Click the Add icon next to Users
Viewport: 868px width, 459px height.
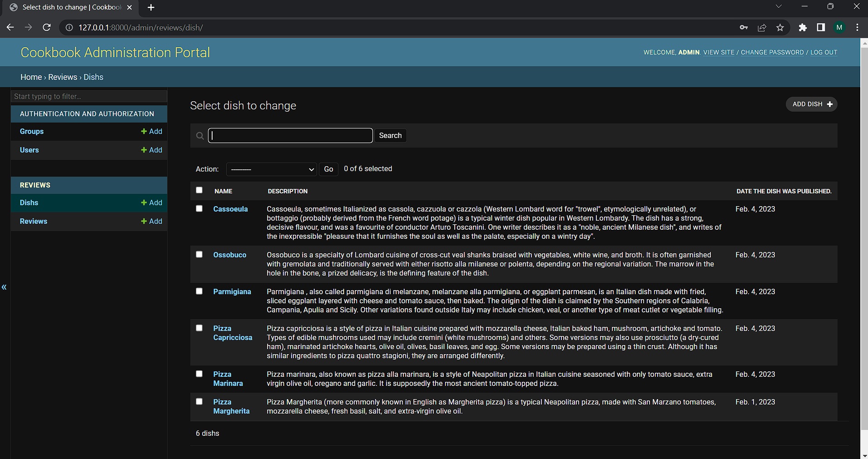tap(144, 150)
